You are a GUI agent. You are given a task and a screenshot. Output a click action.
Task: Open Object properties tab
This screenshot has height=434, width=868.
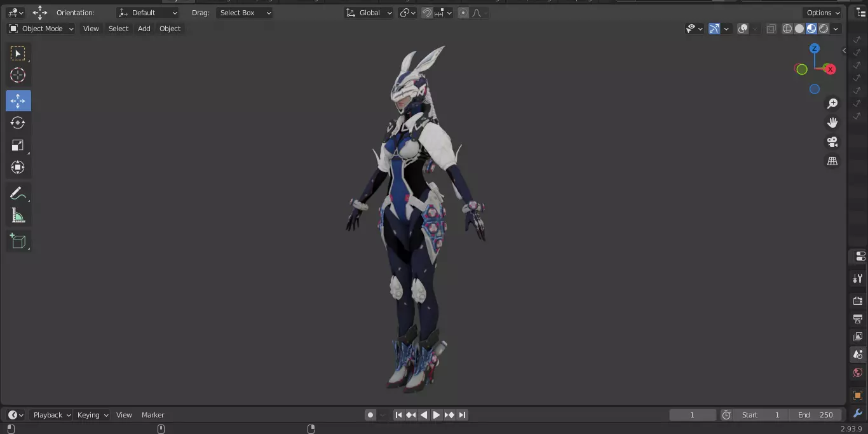tap(858, 395)
